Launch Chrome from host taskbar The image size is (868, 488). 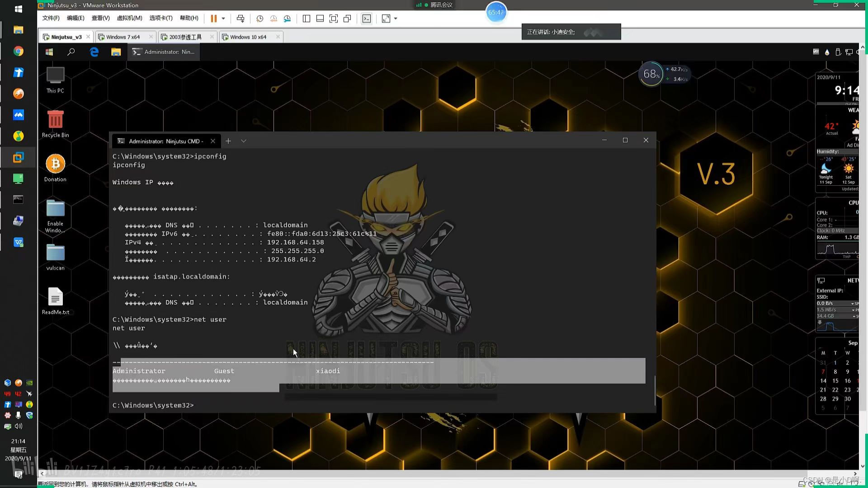(19, 51)
